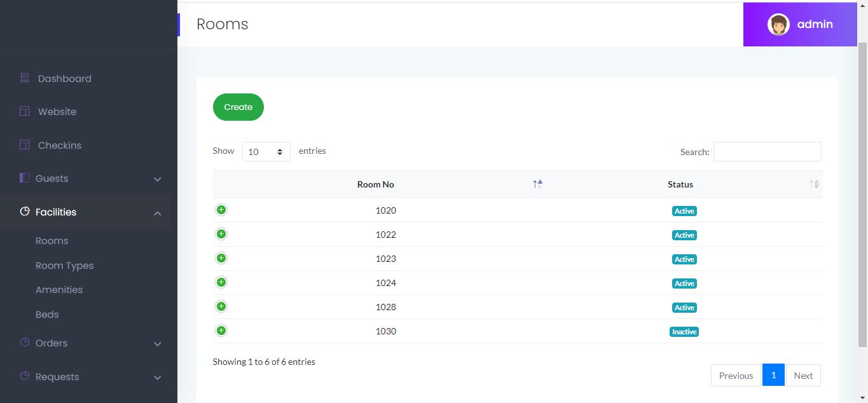This screenshot has width=868, height=403.
Task: Click the Guests sidebar icon
Action: coord(25,178)
